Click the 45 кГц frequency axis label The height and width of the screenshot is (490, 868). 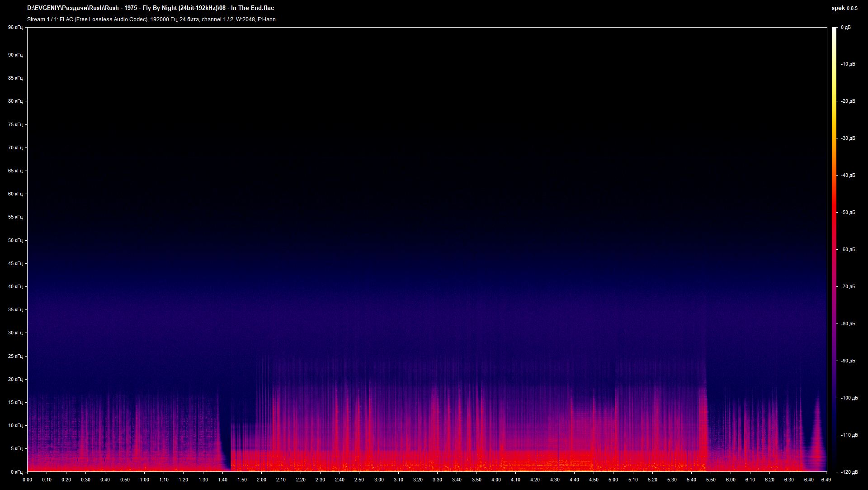pyautogui.click(x=15, y=263)
